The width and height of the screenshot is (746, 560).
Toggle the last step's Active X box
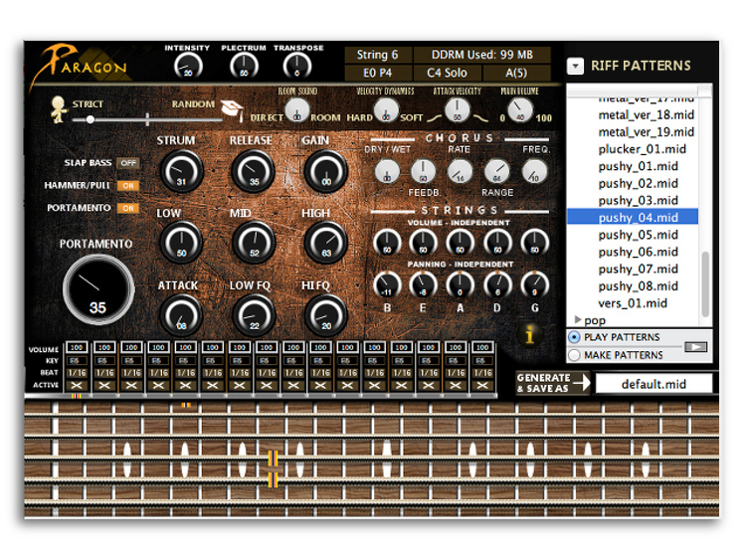pyautogui.click(x=482, y=385)
